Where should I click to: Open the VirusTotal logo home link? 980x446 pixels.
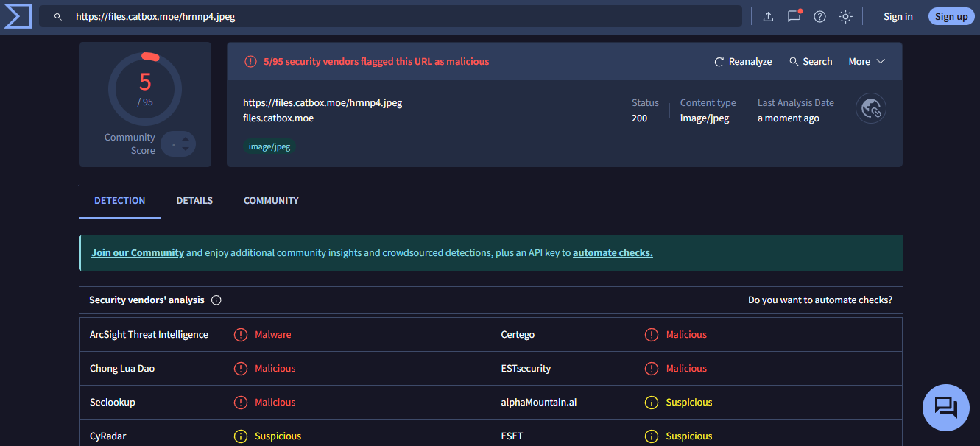click(18, 16)
